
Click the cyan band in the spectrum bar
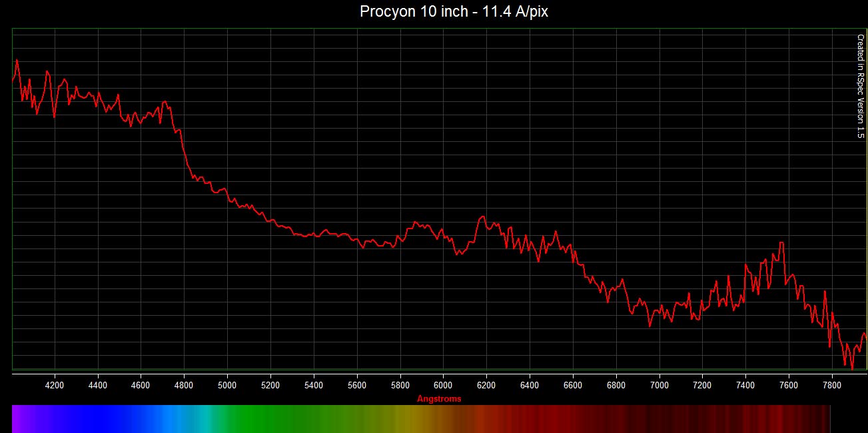[208, 418]
